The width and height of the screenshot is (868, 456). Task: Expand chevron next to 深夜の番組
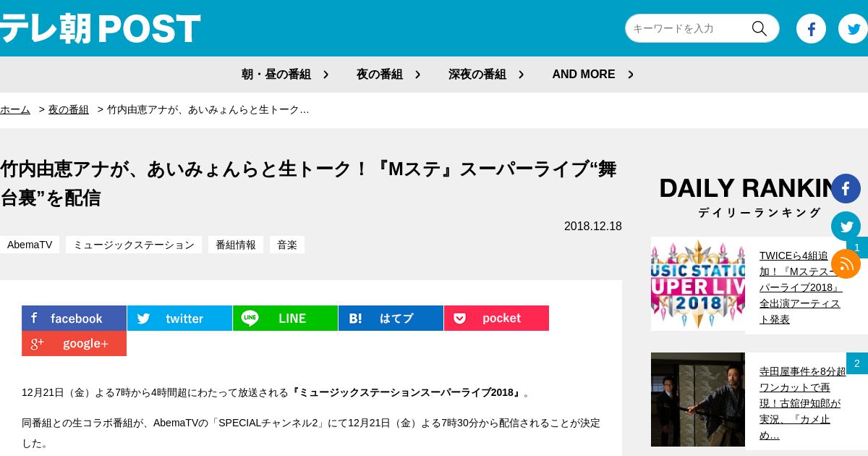coord(521,75)
